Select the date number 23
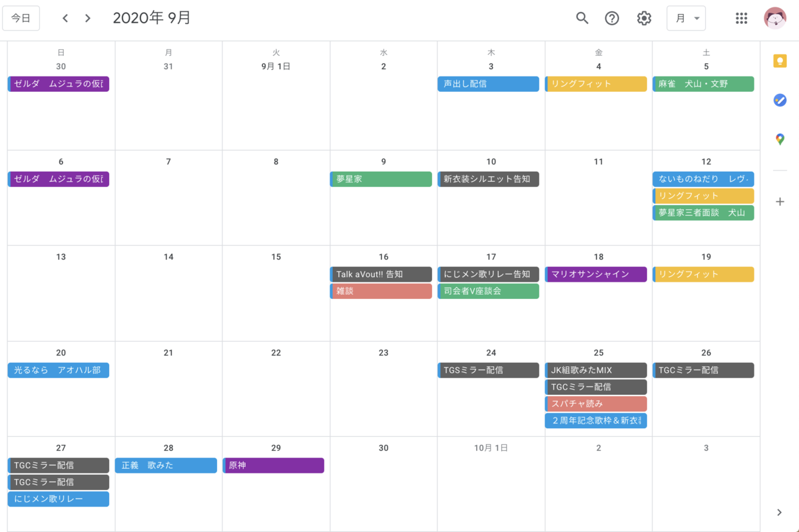Screen dimensions: 799x532 click(x=384, y=353)
